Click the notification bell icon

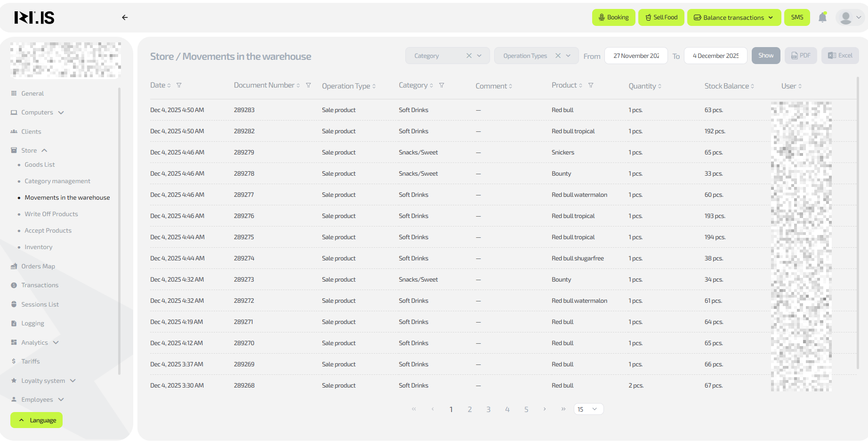[x=822, y=17]
